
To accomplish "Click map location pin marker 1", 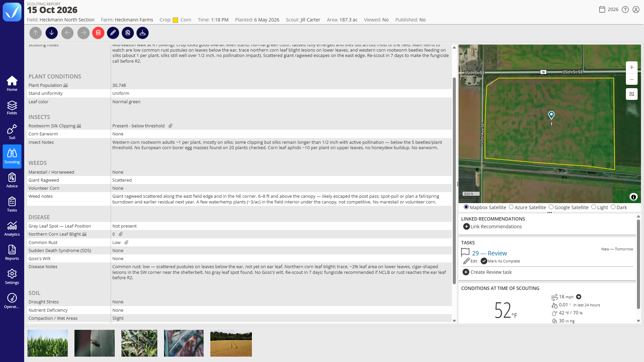I will (x=551, y=115).
